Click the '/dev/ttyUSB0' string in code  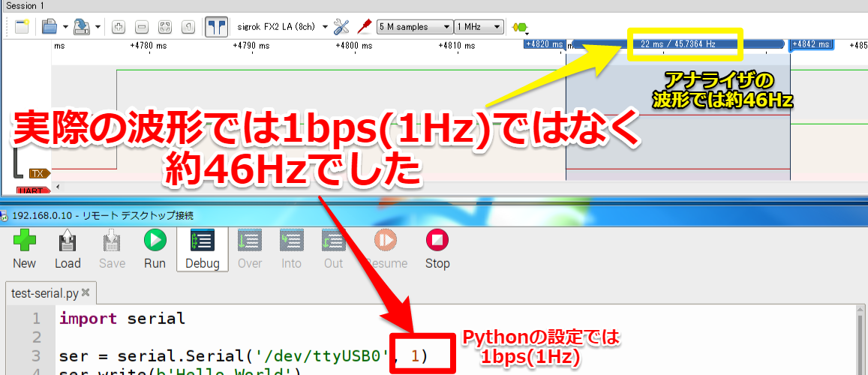[323, 356]
